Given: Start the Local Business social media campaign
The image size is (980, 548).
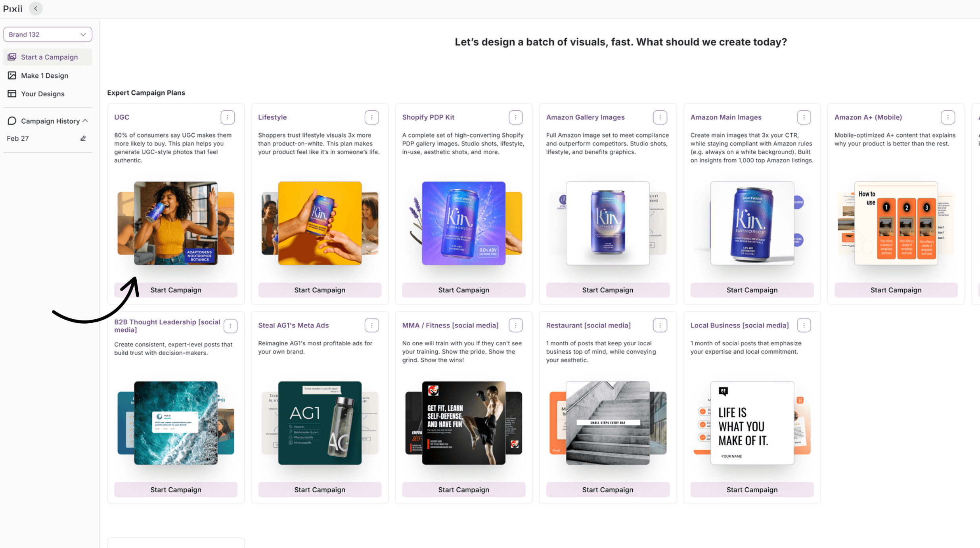Looking at the screenshot, I should 752,490.
